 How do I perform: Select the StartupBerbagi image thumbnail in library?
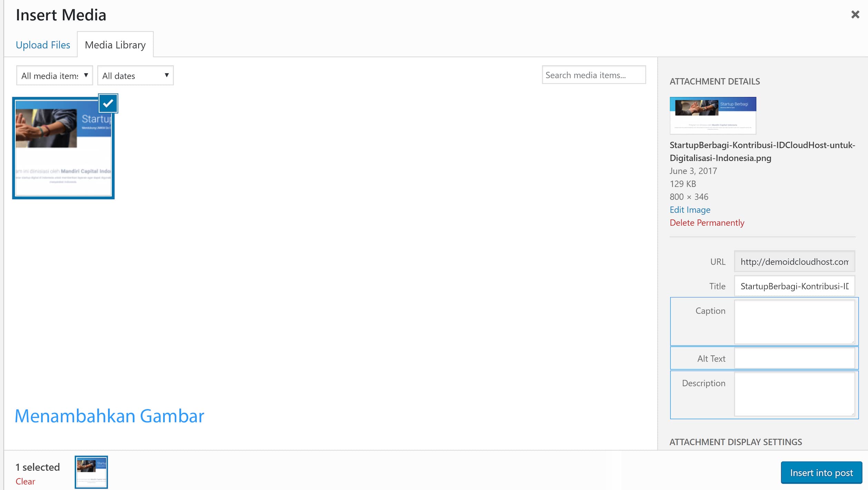(x=63, y=148)
